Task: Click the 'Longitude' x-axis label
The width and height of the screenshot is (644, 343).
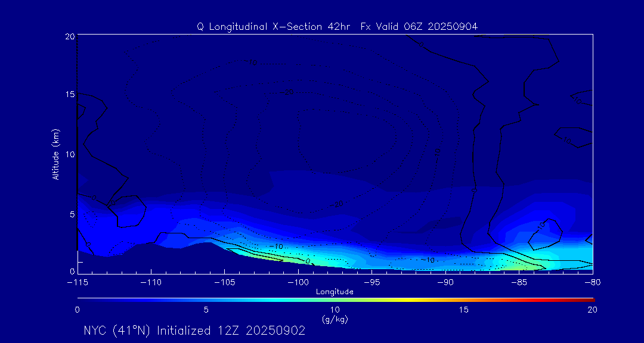Action: click(335, 292)
